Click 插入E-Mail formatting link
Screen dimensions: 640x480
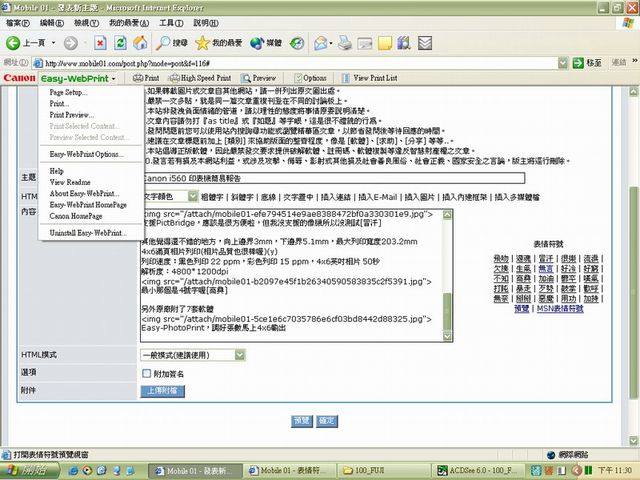pos(378,197)
